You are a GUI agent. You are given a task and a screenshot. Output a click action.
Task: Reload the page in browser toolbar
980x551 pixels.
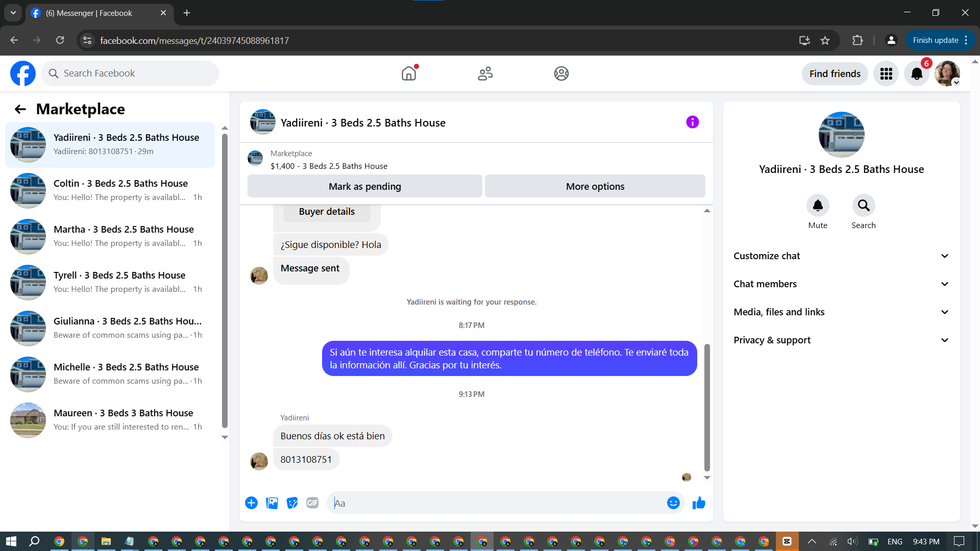60,40
